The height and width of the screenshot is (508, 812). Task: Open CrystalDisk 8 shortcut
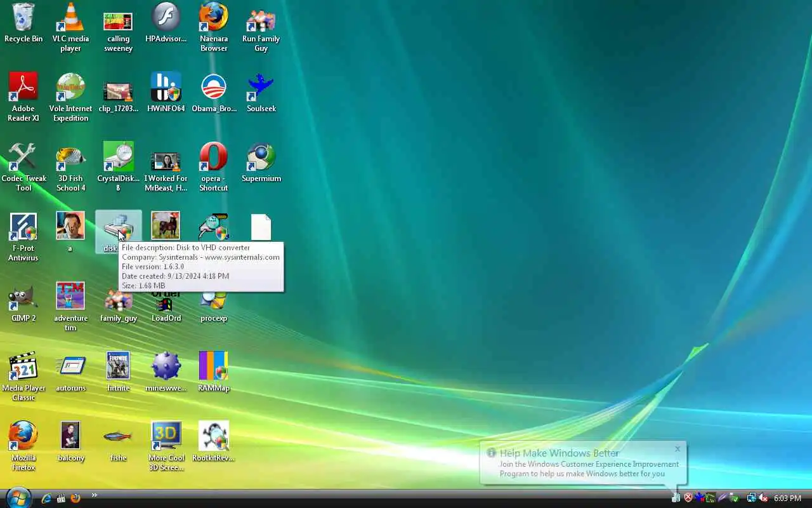(118, 167)
